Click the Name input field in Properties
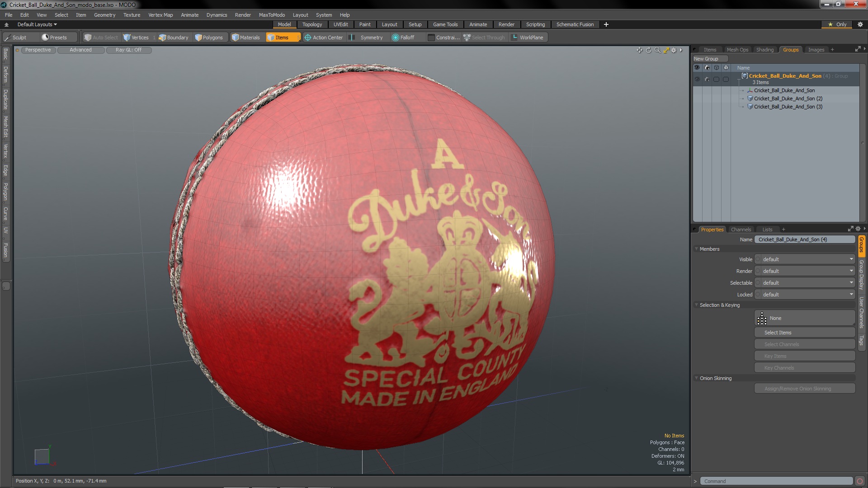This screenshot has width=868, height=488. point(805,239)
